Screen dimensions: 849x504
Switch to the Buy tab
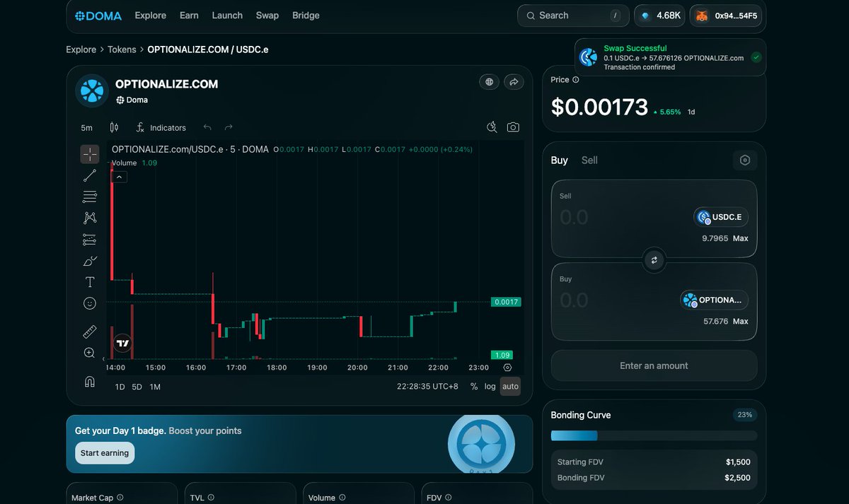click(x=560, y=160)
